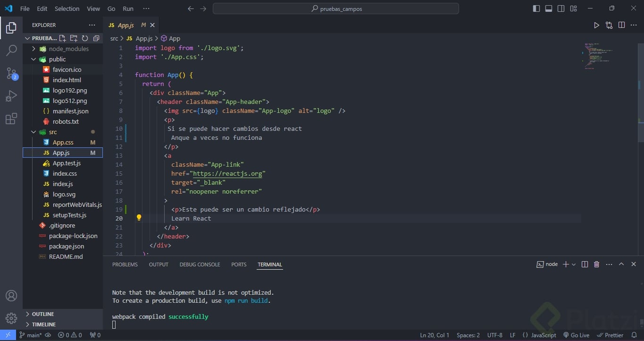Expand the node_modules folder
This screenshot has height=341, width=644.
coord(68,49)
